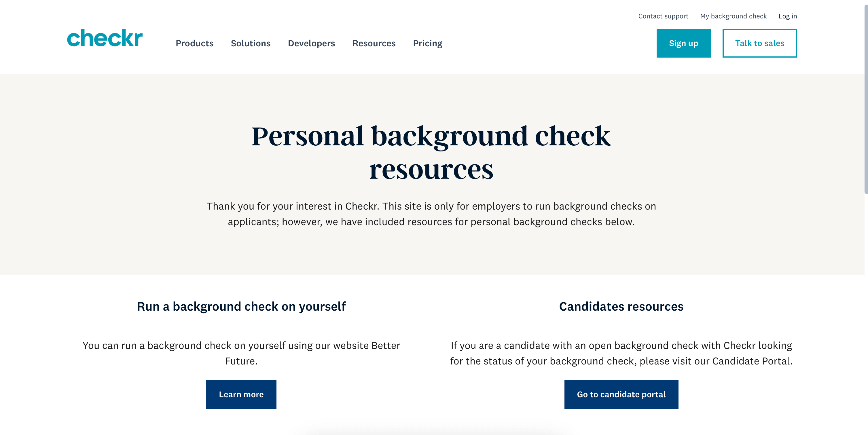Viewport: 868px width, 435px height.
Task: Open the Developers menu
Action: coord(311,43)
